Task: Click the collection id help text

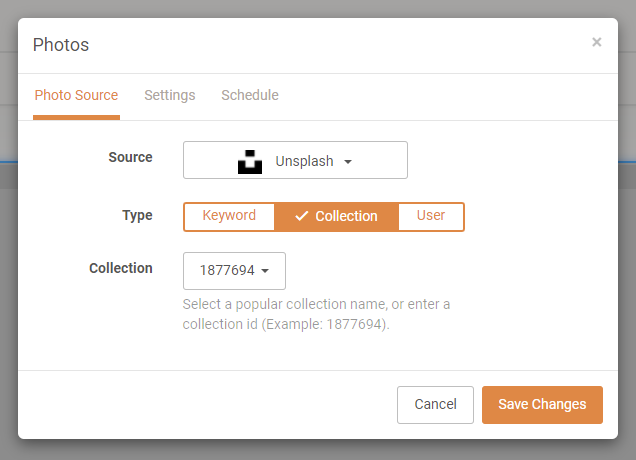Action: (x=316, y=314)
